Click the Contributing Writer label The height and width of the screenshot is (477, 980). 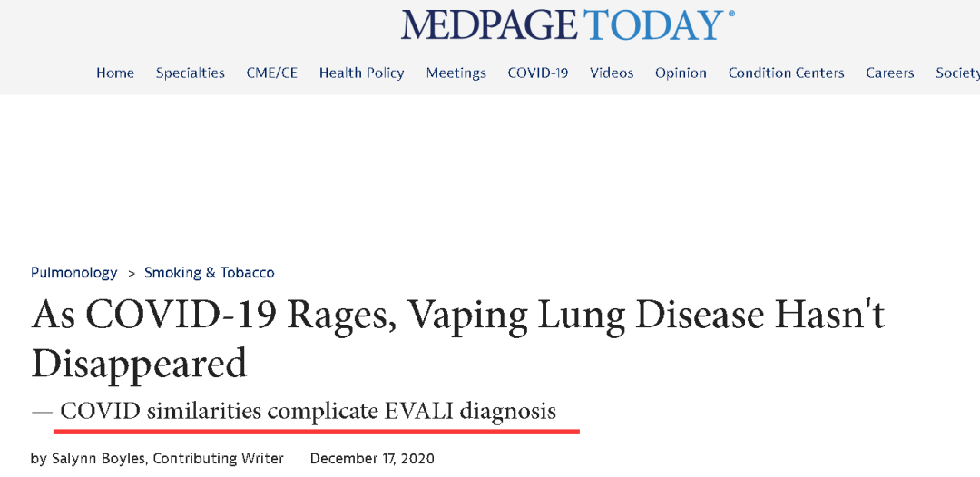[218, 459]
